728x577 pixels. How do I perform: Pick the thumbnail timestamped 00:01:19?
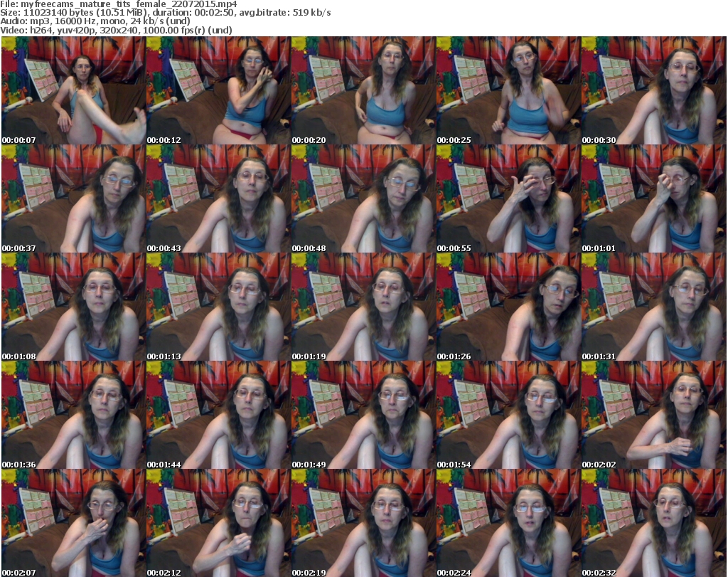click(363, 307)
